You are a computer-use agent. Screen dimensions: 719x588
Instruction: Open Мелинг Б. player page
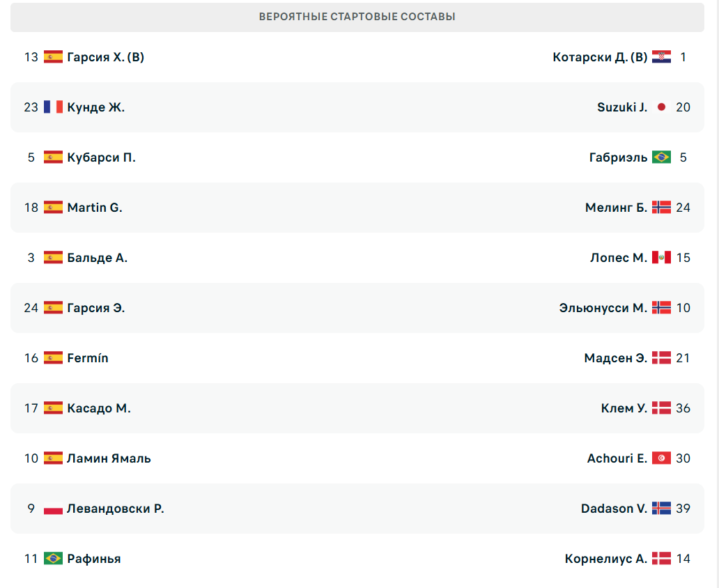click(x=616, y=208)
